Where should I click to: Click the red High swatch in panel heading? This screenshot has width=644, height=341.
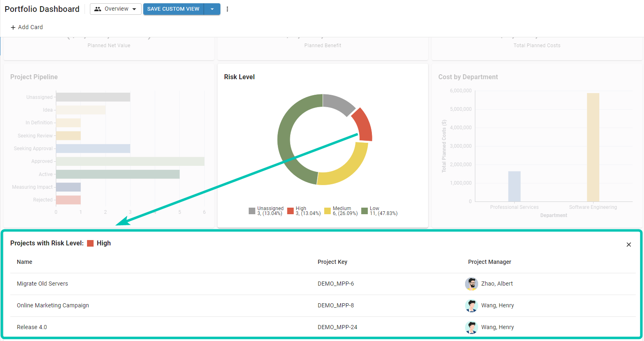(90, 243)
